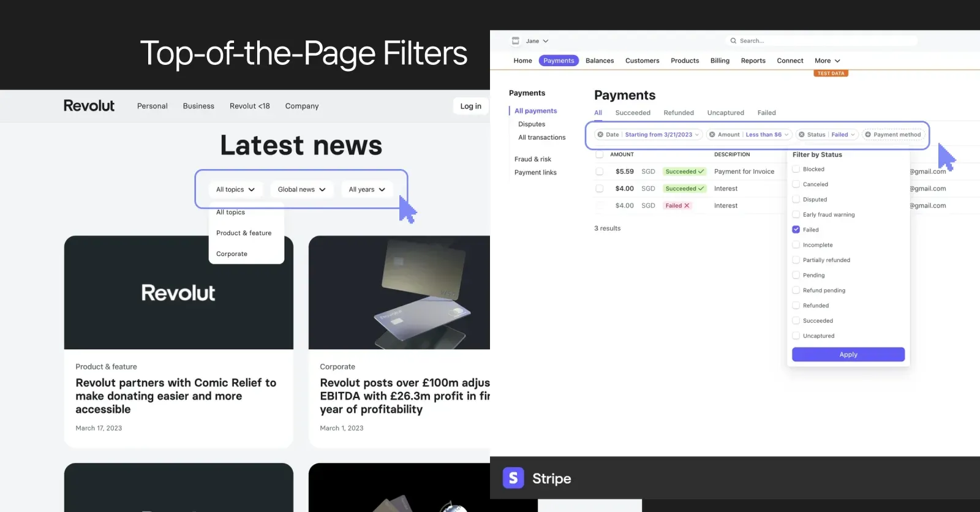980x512 pixels.
Task: Switch to the Refunded payments sub-tab
Action: 679,113
